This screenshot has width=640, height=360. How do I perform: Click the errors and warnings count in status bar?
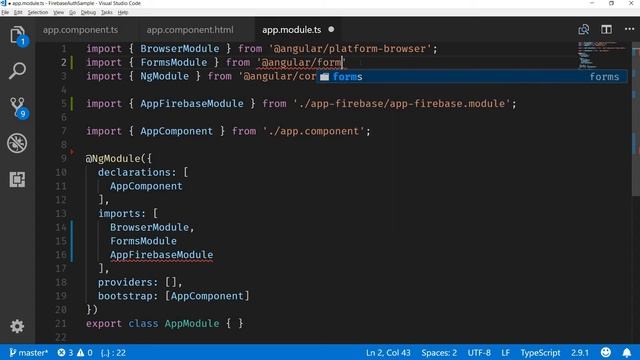point(75,353)
